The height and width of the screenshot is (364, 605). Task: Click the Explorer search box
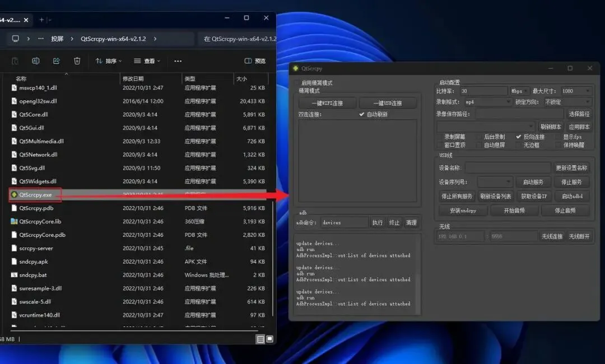239,39
